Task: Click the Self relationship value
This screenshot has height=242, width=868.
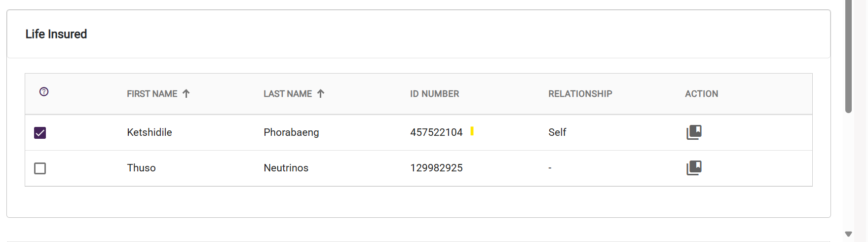Action: tap(557, 132)
